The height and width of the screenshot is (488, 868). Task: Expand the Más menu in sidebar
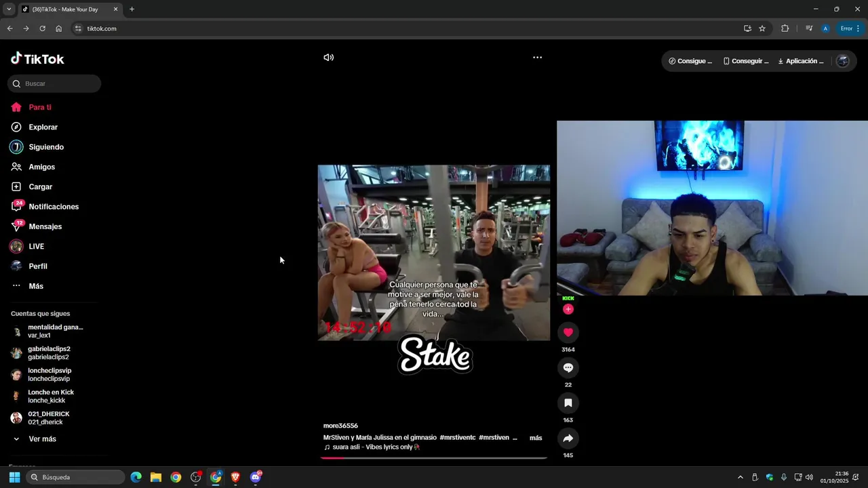click(x=35, y=286)
